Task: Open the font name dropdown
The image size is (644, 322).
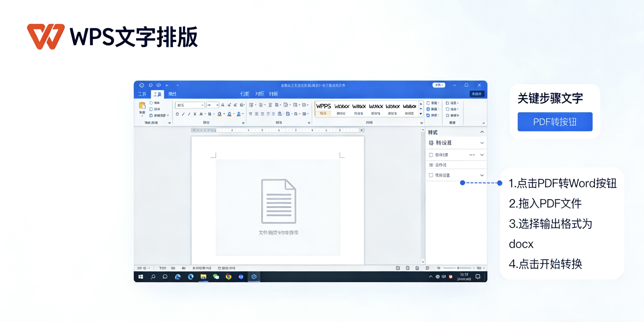Action: pyautogui.click(x=202, y=105)
